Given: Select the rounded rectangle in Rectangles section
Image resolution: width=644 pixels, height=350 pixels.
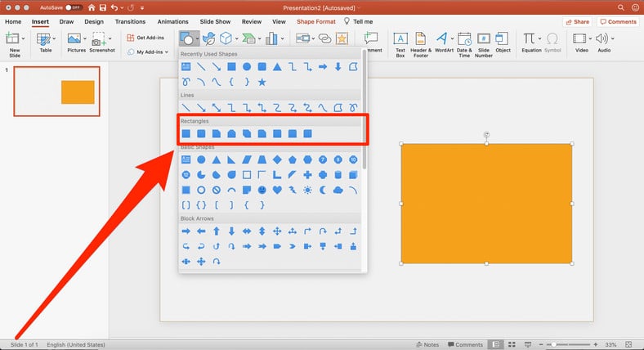Looking at the screenshot, I should pyautogui.click(x=201, y=133).
